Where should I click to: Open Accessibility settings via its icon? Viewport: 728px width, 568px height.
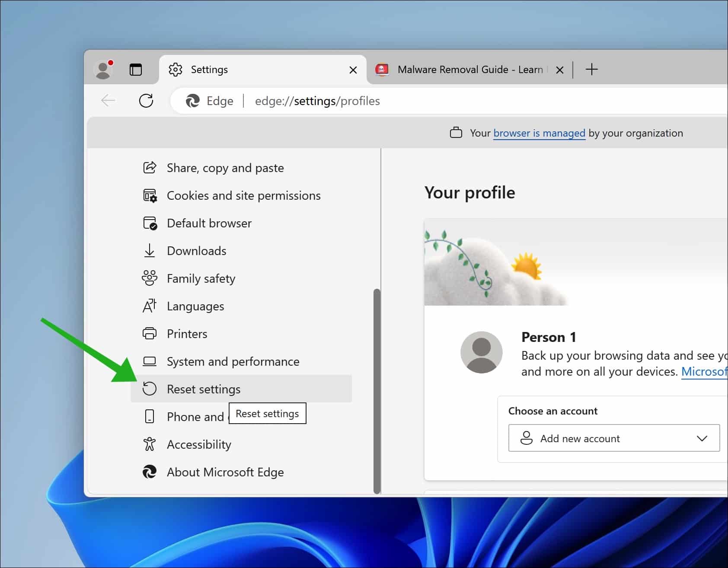pyautogui.click(x=150, y=444)
